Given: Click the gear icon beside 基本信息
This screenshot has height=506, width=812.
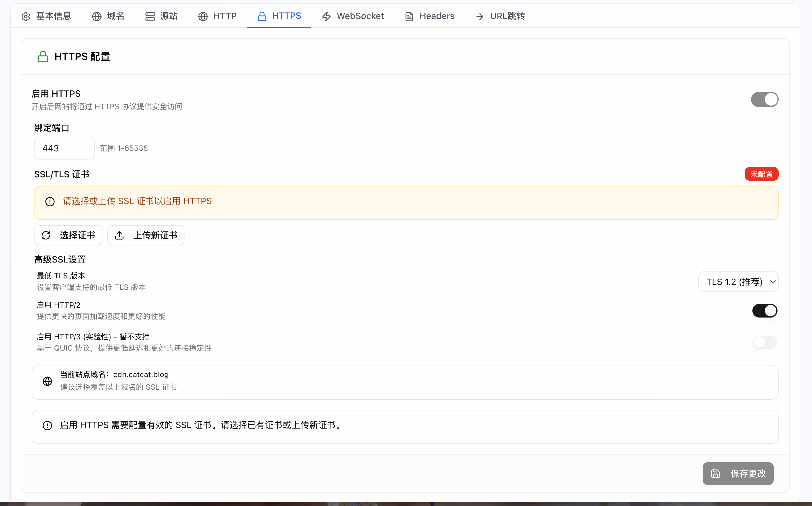Looking at the screenshot, I should pyautogui.click(x=26, y=16).
